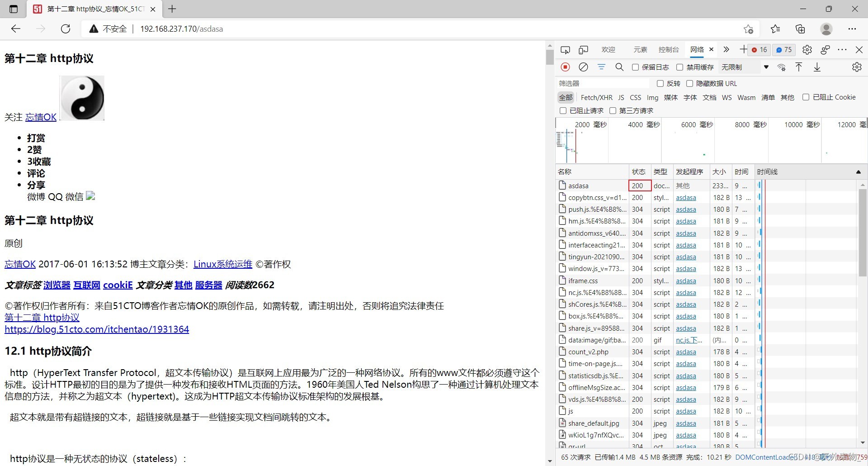Open DevTools customize three-dot menu
Viewport: 868px width, 466px height.
(842, 50)
